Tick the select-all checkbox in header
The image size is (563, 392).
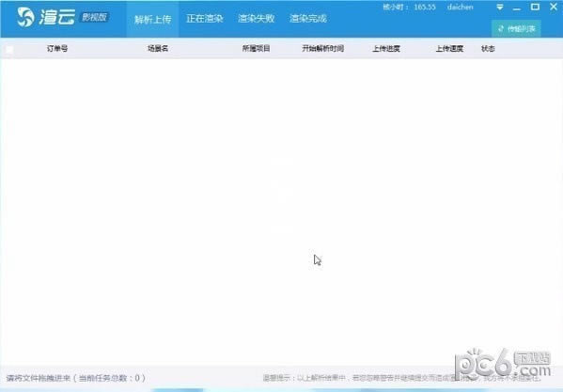click(9, 49)
